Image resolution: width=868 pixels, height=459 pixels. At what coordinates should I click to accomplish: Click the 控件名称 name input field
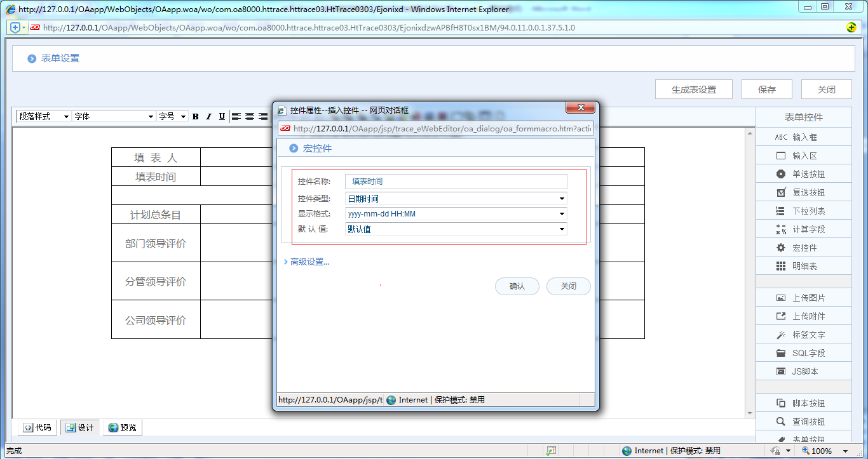(x=454, y=182)
